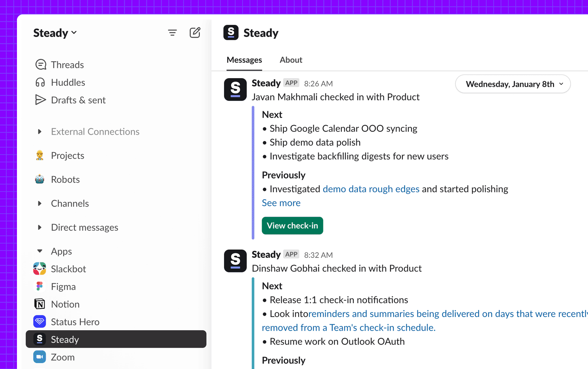Open the Wednesday, January 8th date dropdown
This screenshot has height=369, width=588.
click(x=513, y=84)
